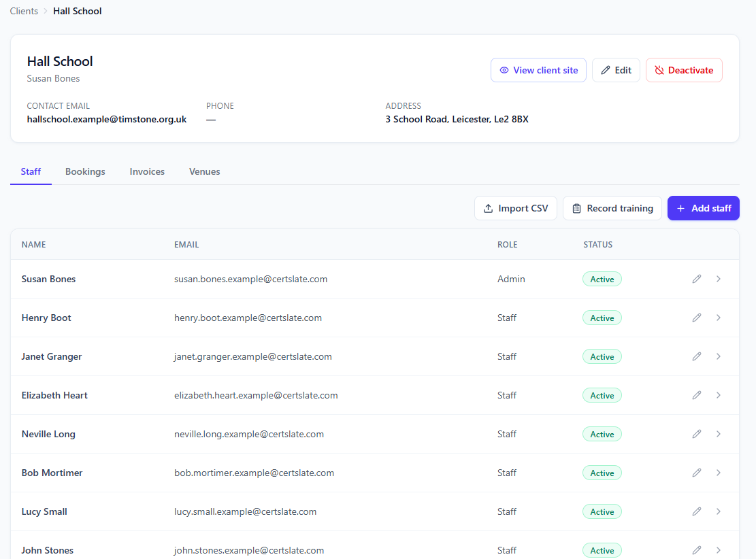Select the name Henry Boot
The height and width of the screenshot is (559, 756).
click(x=46, y=318)
